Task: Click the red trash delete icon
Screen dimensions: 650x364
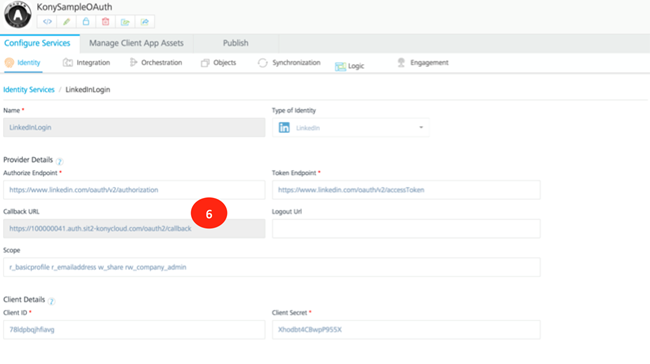Action: 105,22
